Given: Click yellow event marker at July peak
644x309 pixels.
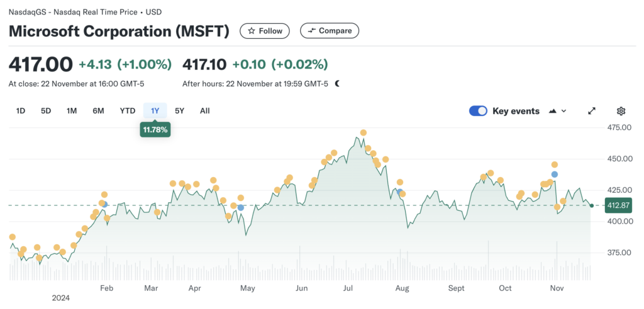Looking at the screenshot, I should [x=363, y=133].
